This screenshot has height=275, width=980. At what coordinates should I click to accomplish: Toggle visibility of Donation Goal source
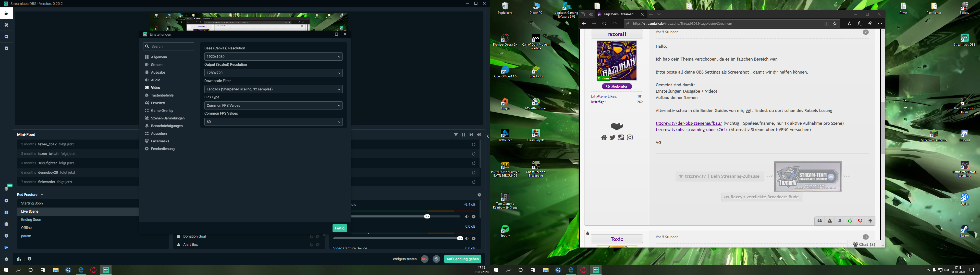[317, 237]
